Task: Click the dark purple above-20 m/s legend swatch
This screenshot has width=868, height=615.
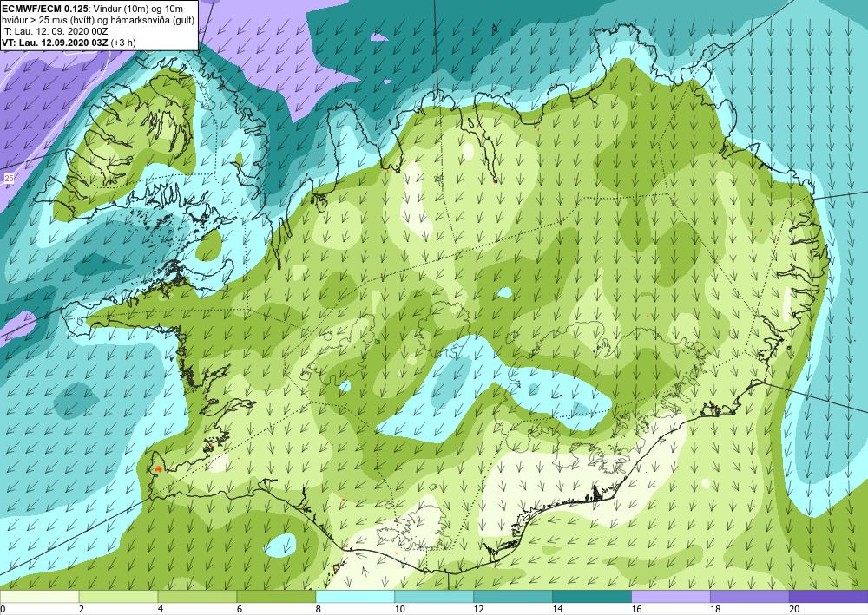Action: [x=828, y=596]
